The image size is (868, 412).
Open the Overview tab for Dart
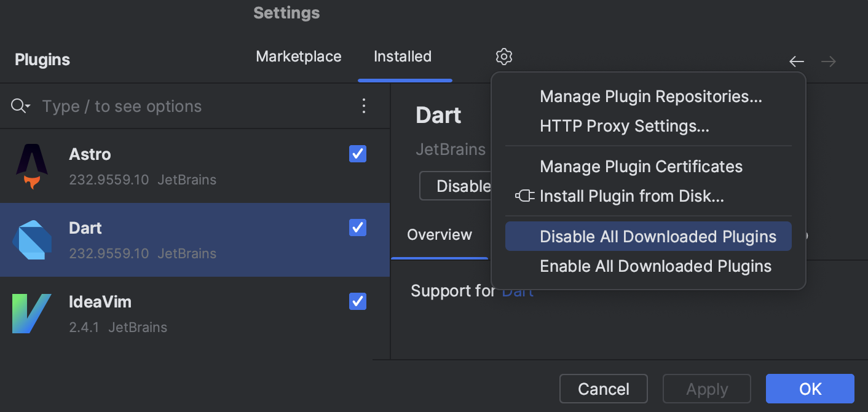(x=440, y=234)
